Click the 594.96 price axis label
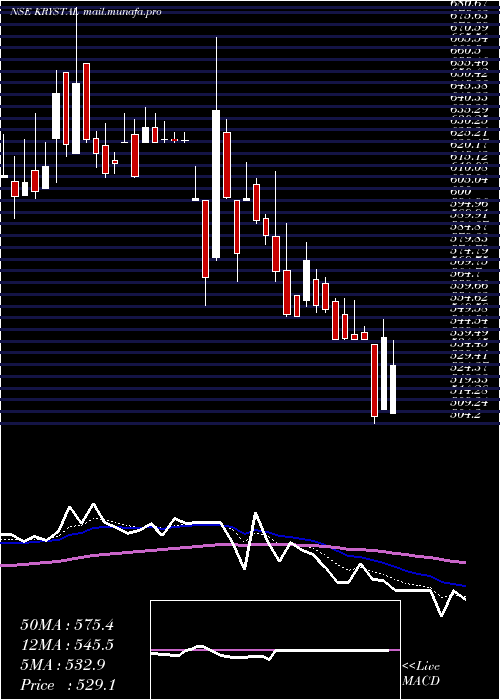 (x=470, y=203)
